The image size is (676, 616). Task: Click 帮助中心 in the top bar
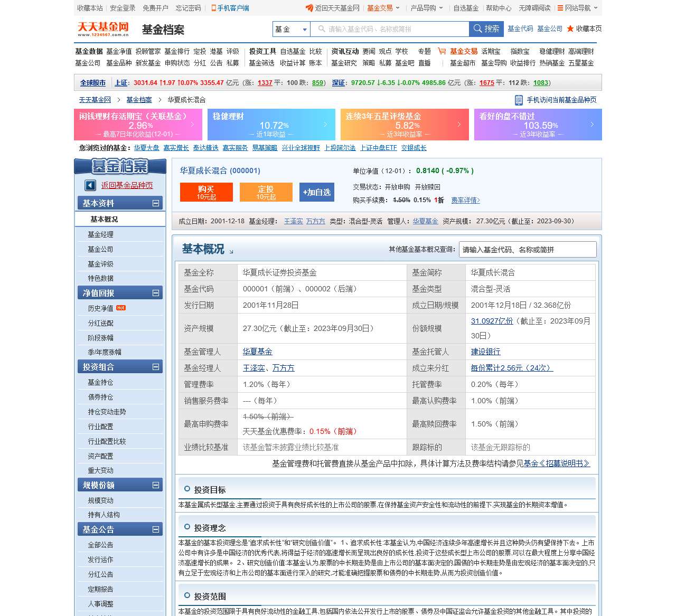click(x=499, y=8)
